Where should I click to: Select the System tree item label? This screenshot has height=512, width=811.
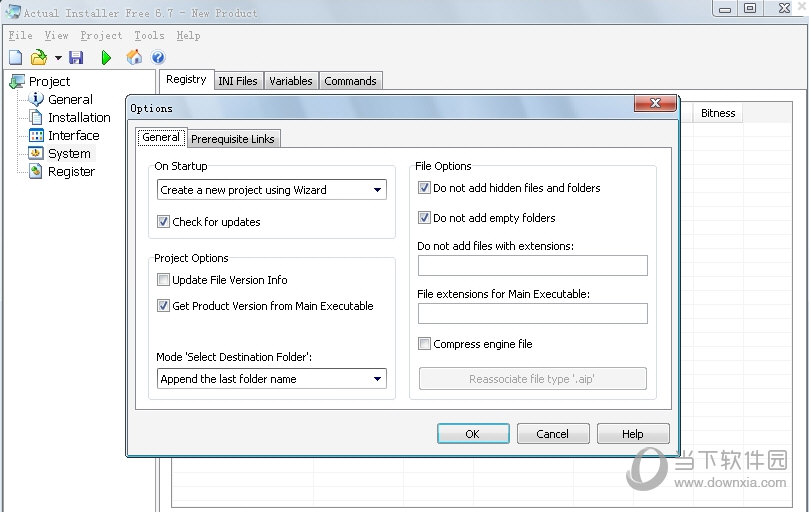(69, 154)
